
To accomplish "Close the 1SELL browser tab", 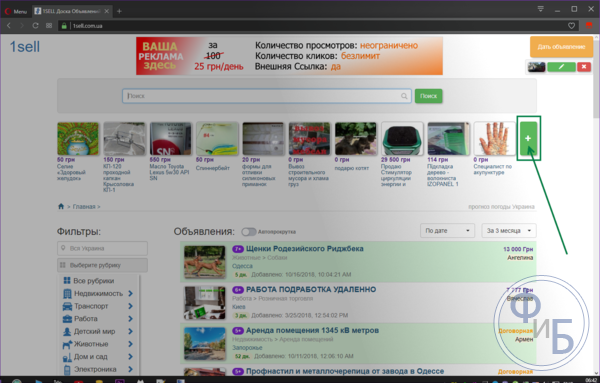I will pyautogui.click(x=107, y=11).
